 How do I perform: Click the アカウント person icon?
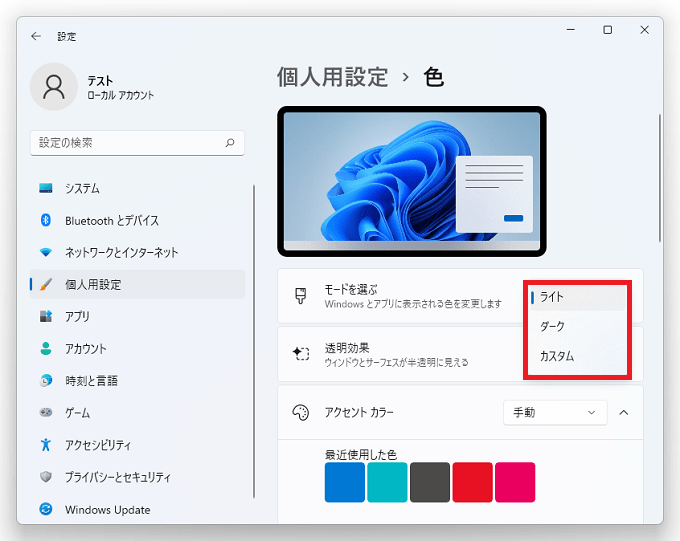point(46,348)
